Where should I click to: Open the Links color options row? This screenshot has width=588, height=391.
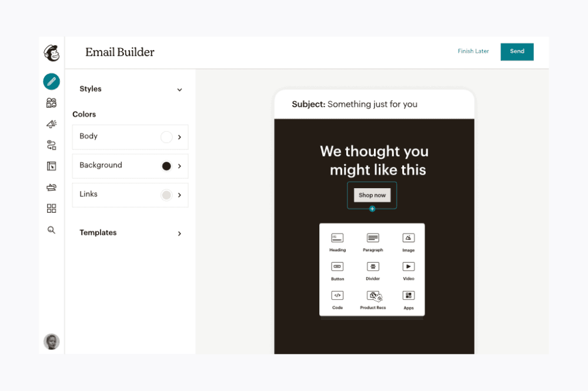[x=130, y=195]
